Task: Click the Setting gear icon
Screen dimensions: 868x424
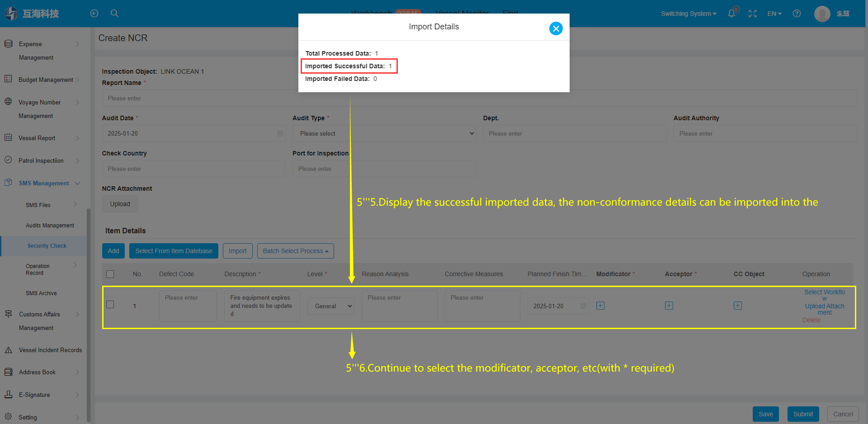Action: tap(8, 417)
